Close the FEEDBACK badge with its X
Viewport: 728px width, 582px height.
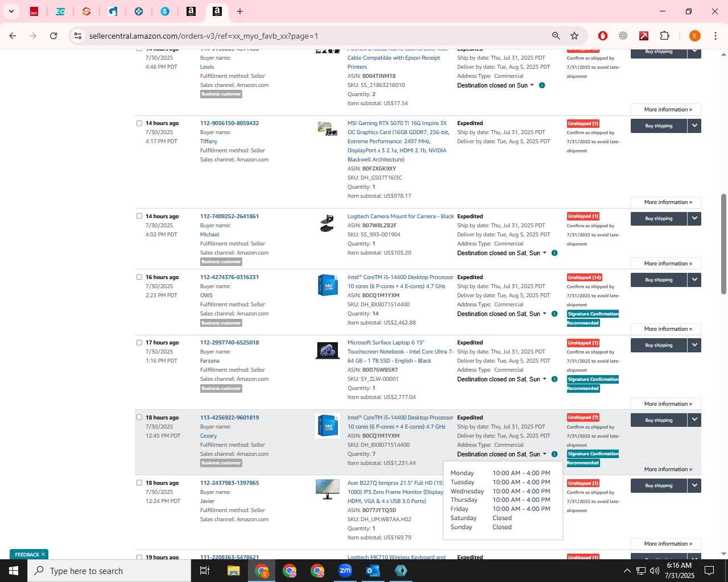click(x=43, y=554)
